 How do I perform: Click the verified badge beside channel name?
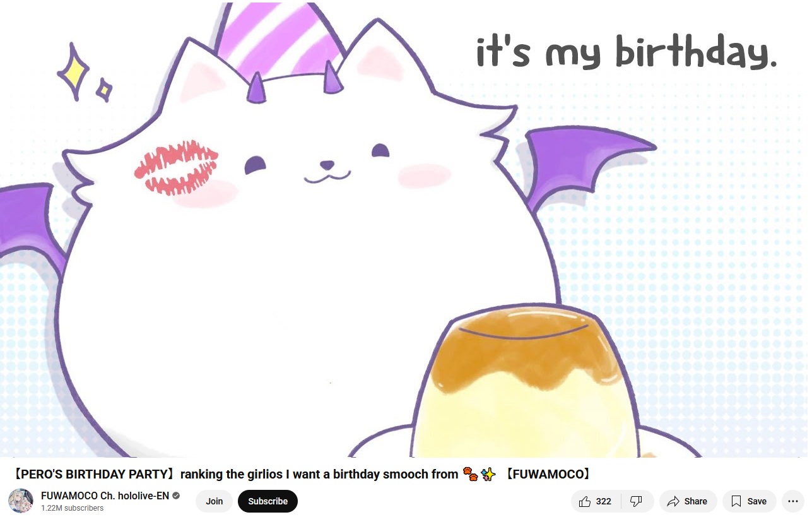(176, 496)
